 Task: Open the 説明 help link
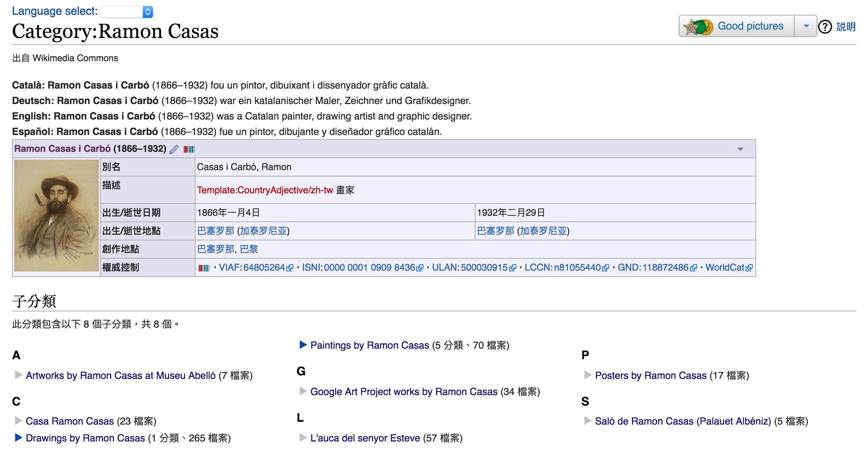[845, 26]
